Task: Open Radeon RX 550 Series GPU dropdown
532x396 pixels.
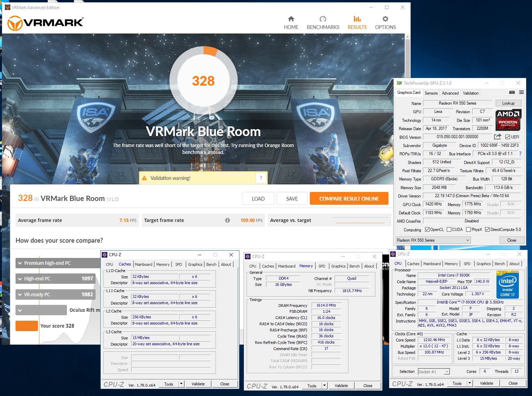Action: point(433,240)
